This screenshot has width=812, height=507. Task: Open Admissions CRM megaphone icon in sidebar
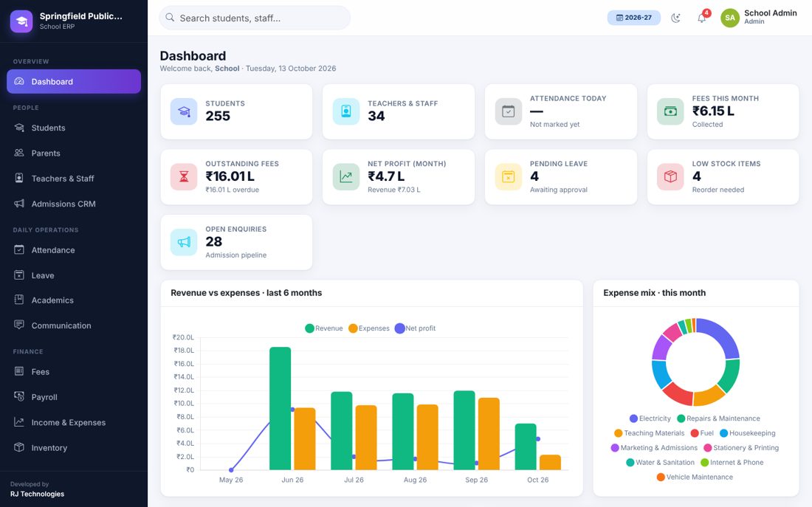click(x=19, y=204)
